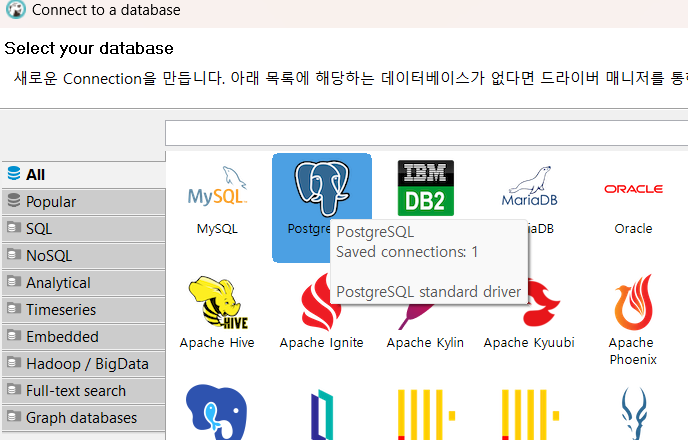Pick the Apache Kylin icon
Image resolution: width=688 pixels, height=440 pixels.
click(x=415, y=316)
